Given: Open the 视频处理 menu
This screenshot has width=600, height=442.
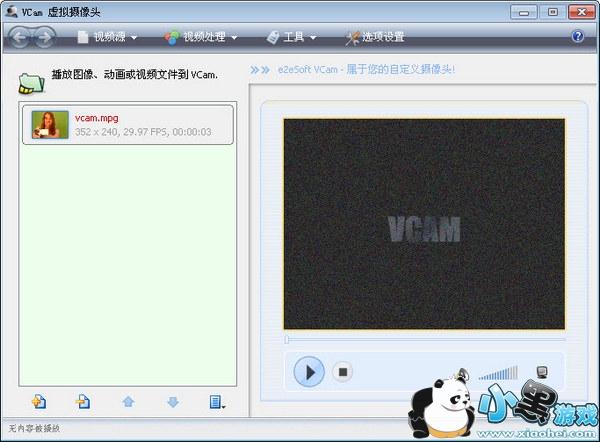Looking at the screenshot, I should [x=204, y=37].
